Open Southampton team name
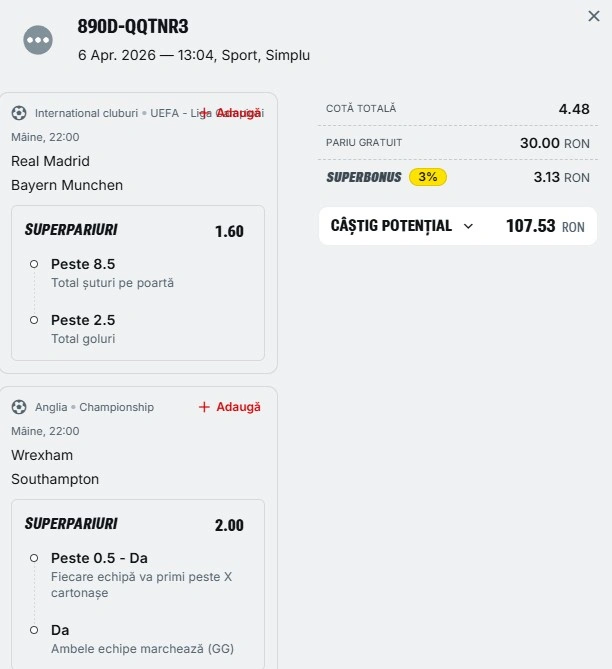This screenshot has width=612, height=669. pyautogui.click(x=55, y=479)
